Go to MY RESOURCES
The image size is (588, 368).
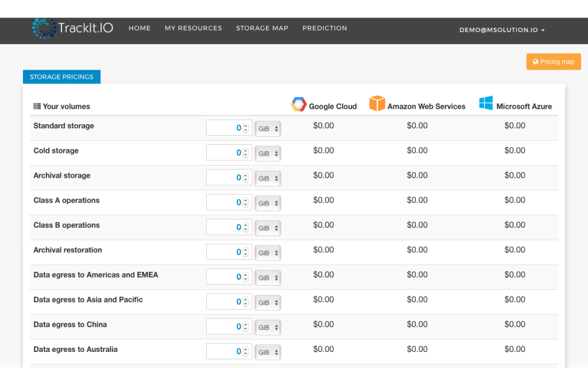click(194, 28)
